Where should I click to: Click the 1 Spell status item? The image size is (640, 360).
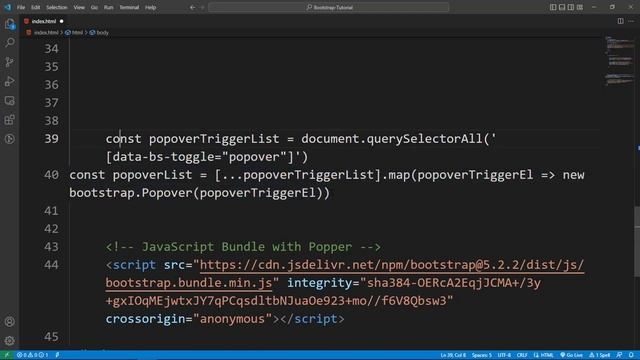(x=600, y=355)
